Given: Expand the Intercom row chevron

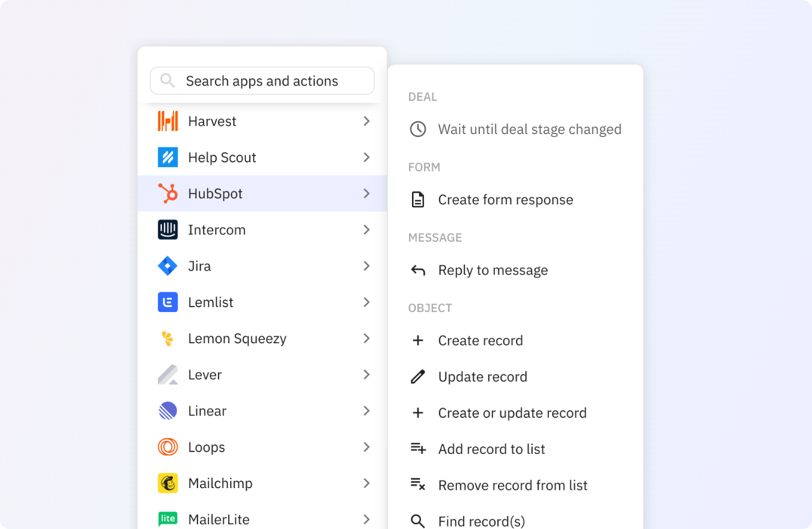Looking at the screenshot, I should click(x=366, y=230).
